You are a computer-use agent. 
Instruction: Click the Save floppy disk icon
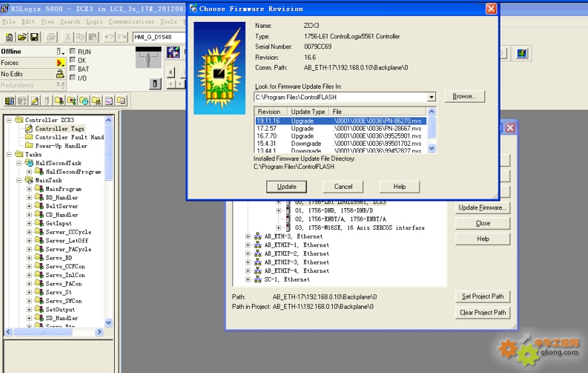pos(34,36)
